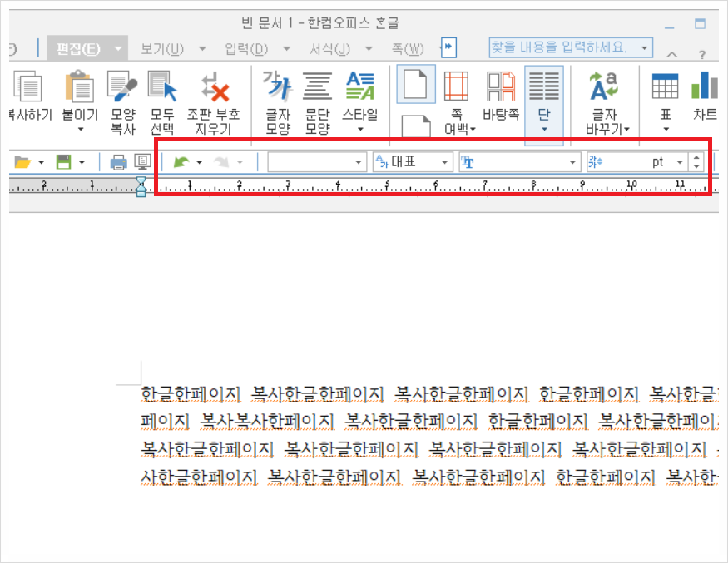Click the 복사하기 copy icon
This screenshot has width=728, height=563.
(27, 86)
